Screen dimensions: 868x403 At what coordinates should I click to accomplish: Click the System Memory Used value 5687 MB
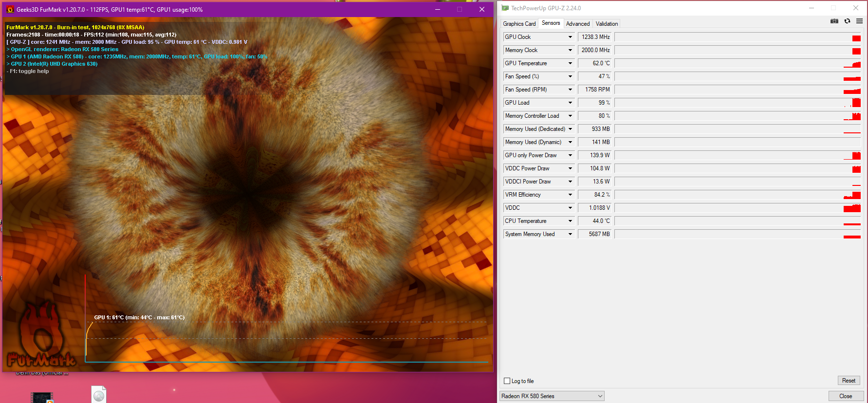[595, 234]
